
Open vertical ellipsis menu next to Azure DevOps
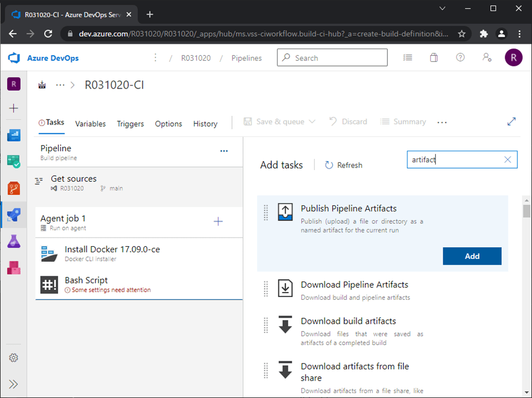[x=155, y=57]
